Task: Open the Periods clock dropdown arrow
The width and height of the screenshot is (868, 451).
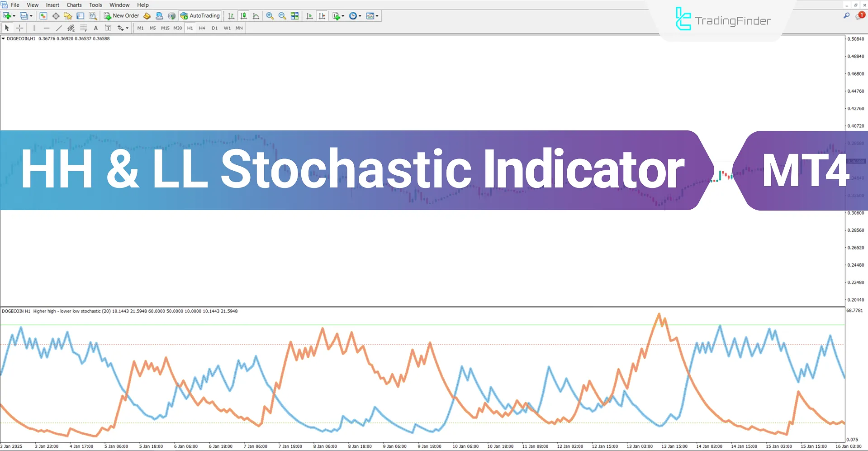Action: [360, 16]
